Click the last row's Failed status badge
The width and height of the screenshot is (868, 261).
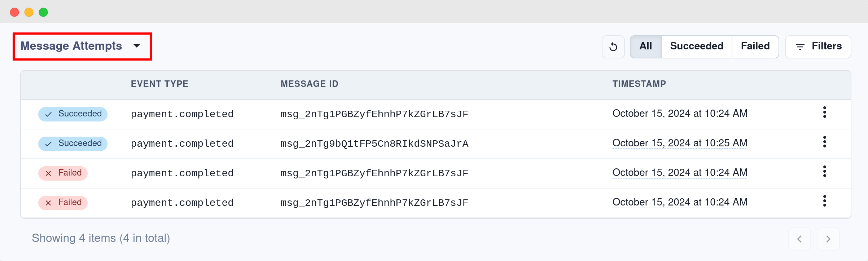63,203
